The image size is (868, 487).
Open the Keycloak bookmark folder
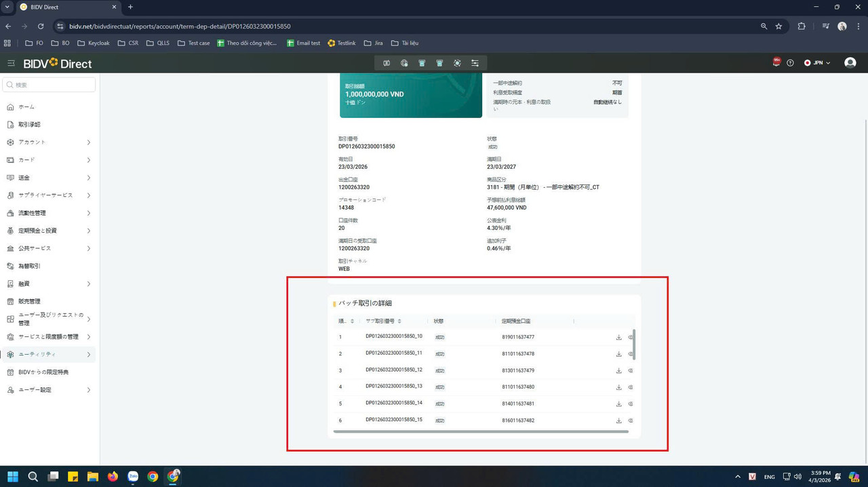93,43
